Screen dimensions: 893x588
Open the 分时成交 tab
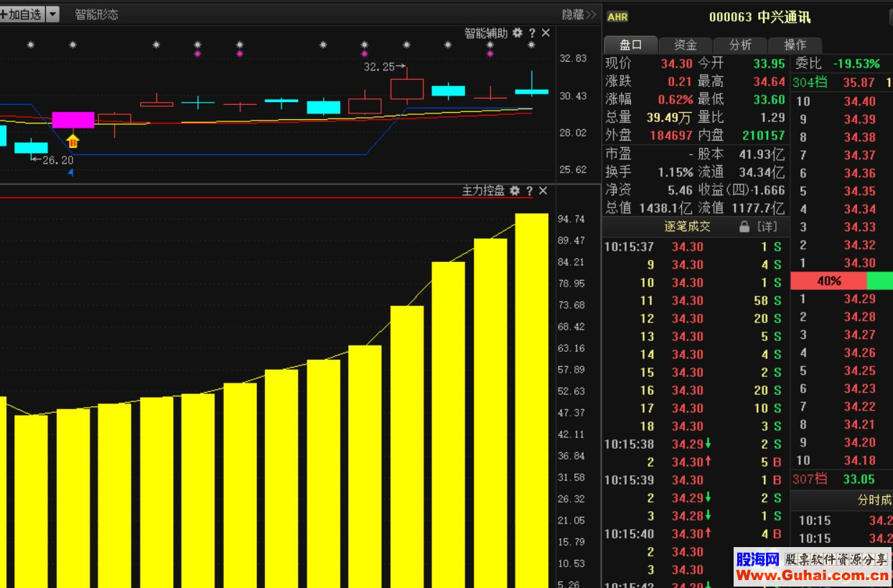(x=874, y=500)
